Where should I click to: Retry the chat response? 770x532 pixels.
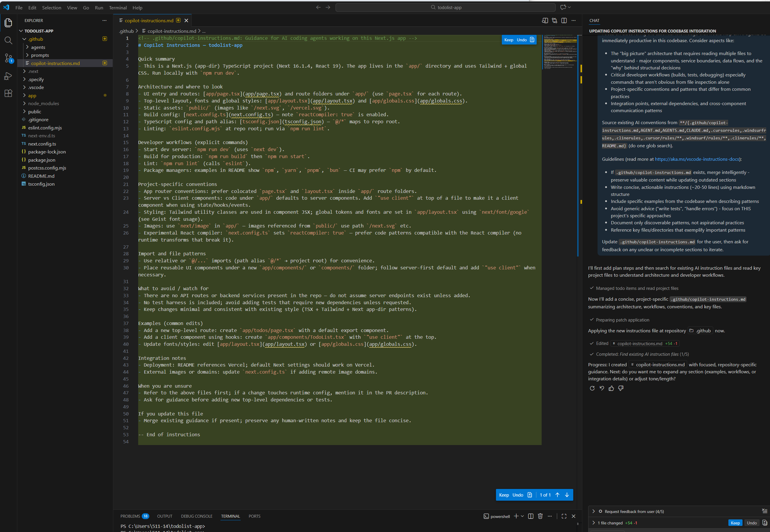click(592, 388)
